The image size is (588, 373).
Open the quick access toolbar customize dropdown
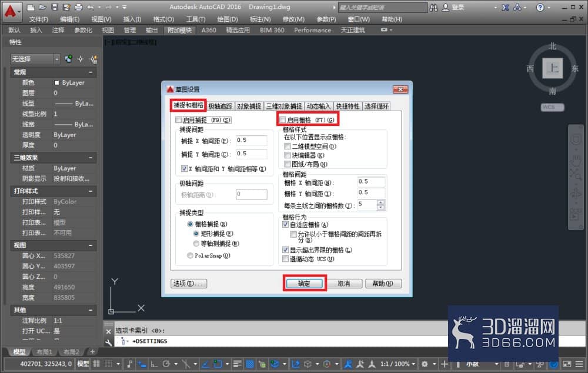tap(125, 7)
